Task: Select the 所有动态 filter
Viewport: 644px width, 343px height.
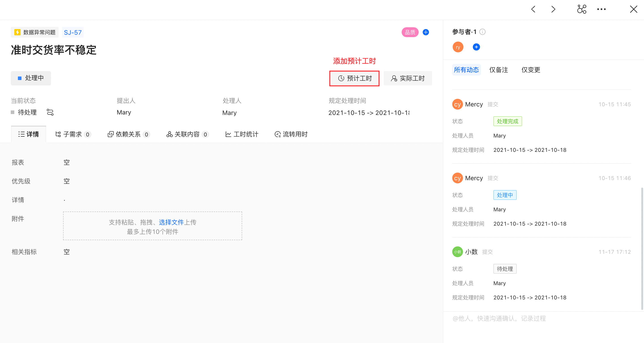Action: pyautogui.click(x=466, y=70)
